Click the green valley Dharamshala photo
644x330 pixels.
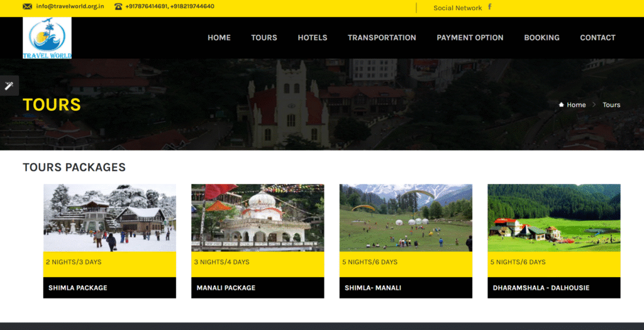point(553,218)
